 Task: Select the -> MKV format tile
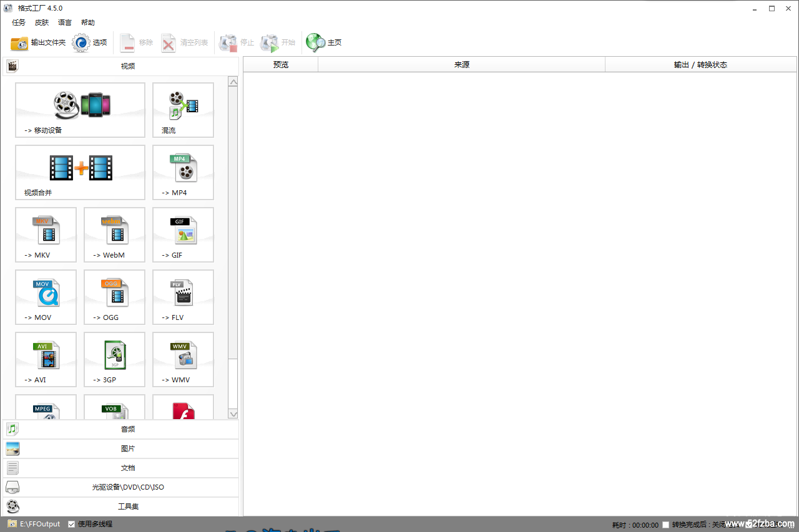[46, 235]
